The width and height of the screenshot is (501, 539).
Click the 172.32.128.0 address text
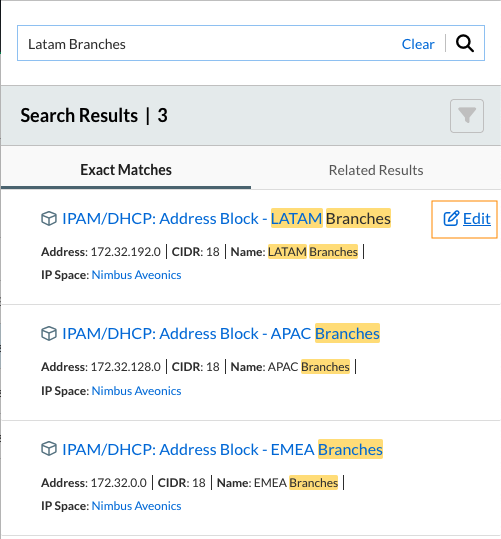tap(126, 367)
